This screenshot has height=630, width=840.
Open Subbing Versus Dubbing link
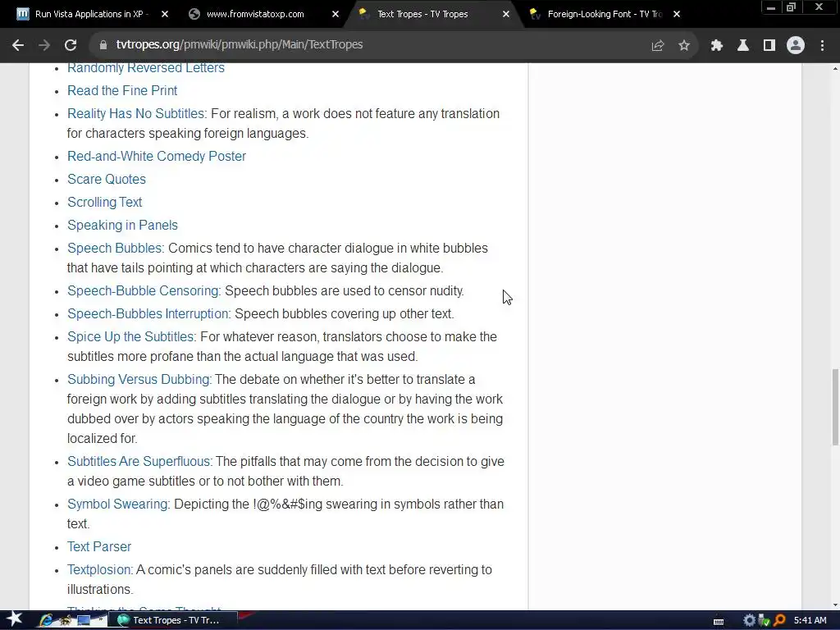(x=138, y=380)
